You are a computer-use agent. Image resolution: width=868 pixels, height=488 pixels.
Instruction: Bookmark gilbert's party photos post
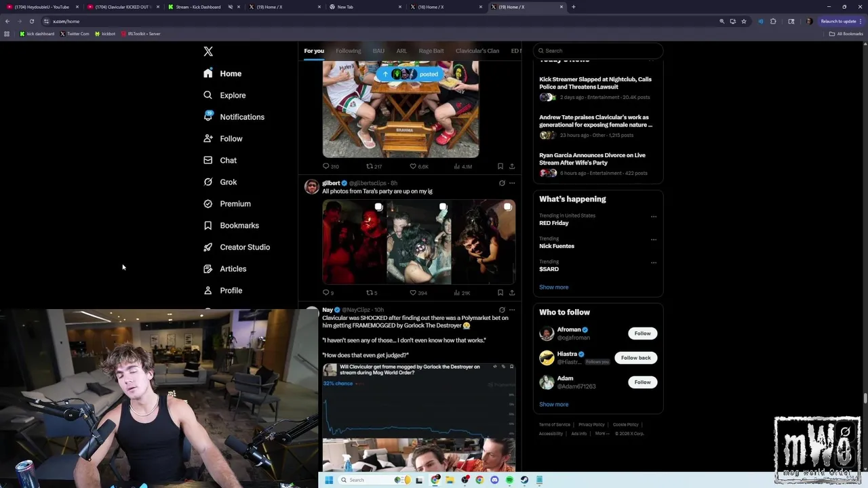(500, 293)
